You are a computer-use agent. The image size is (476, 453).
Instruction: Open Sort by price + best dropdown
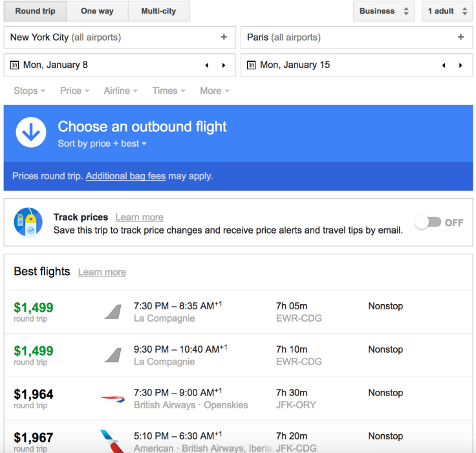pyautogui.click(x=102, y=144)
